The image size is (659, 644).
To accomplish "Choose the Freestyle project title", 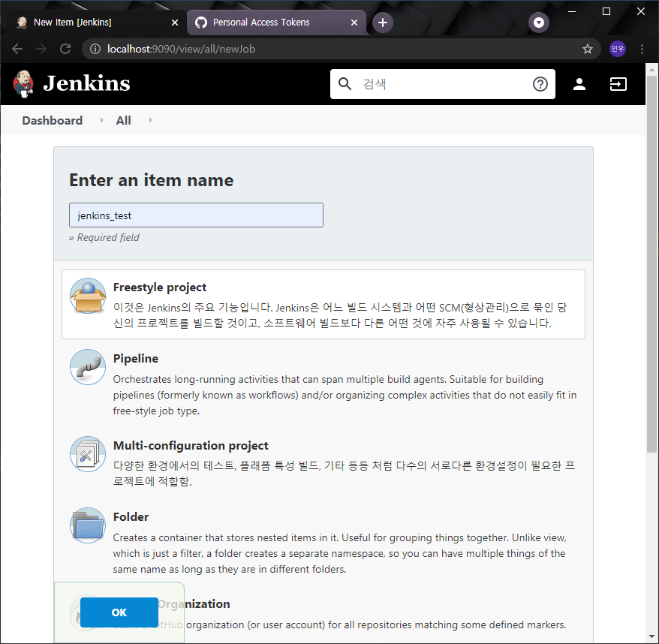I will click(160, 287).
